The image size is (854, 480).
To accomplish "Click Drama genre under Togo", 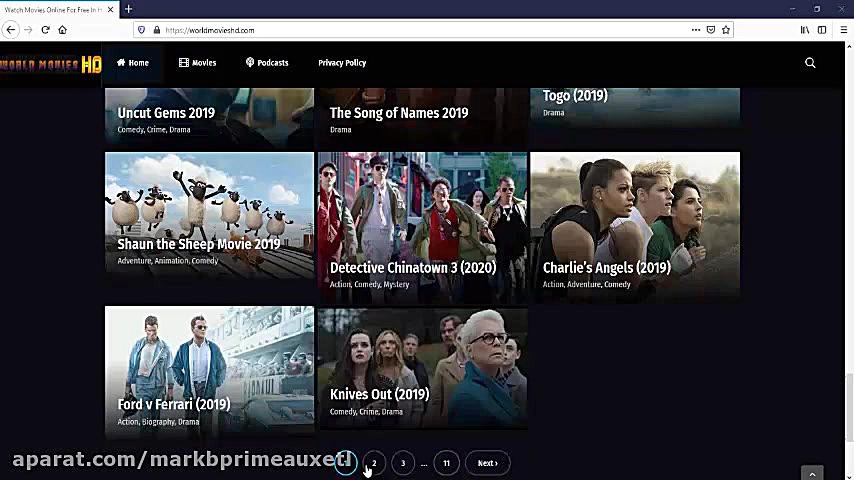I will (x=553, y=113).
